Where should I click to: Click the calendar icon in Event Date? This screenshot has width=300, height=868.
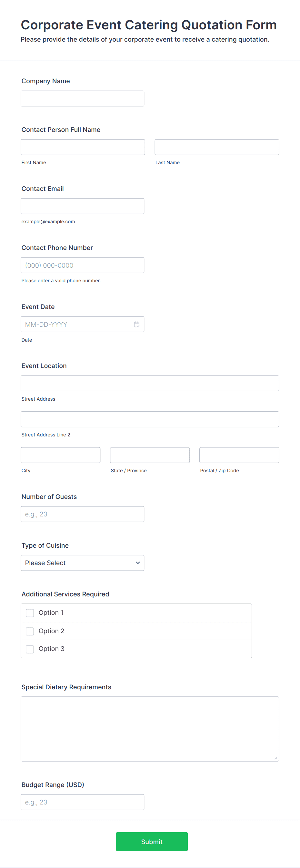pos(136,324)
